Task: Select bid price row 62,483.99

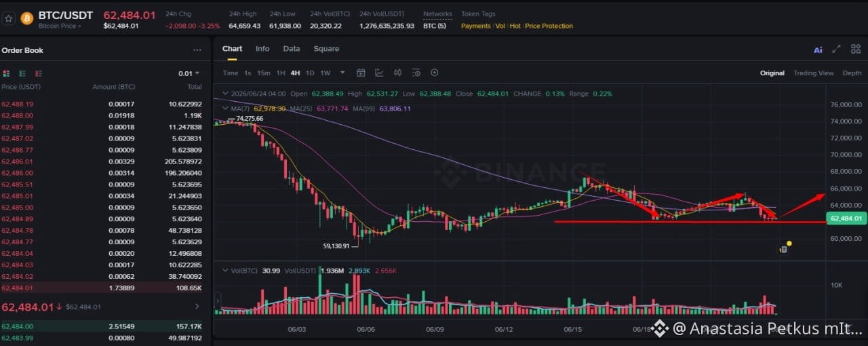Action: (102, 338)
